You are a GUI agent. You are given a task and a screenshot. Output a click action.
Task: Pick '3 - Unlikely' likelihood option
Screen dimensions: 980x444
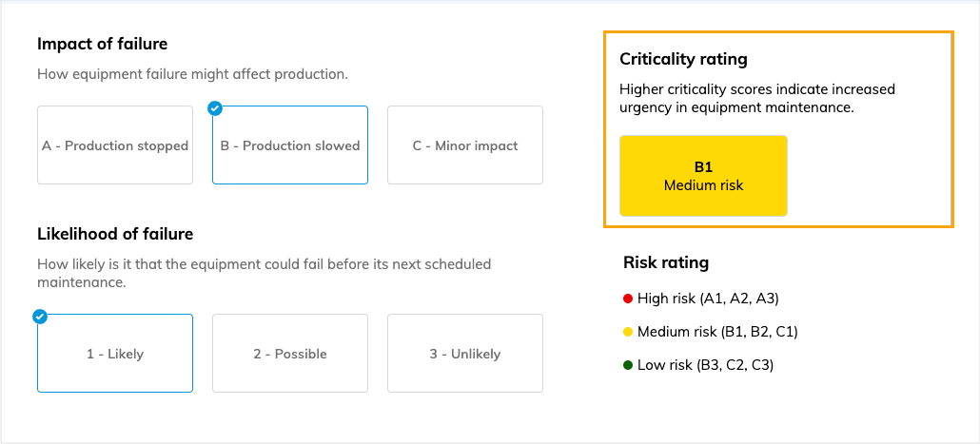point(465,354)
